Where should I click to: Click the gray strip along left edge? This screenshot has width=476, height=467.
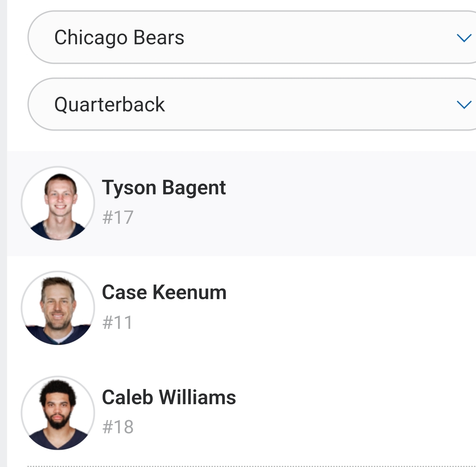3,231
